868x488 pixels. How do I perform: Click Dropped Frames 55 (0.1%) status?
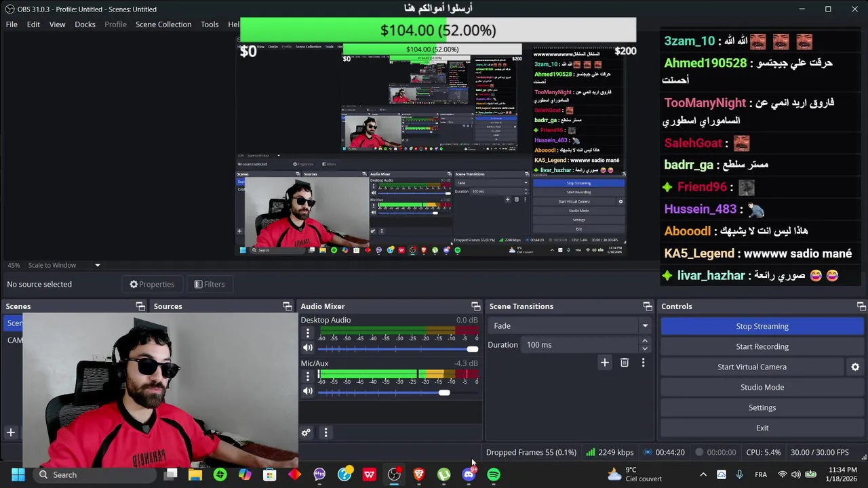(x=531, y=452)
